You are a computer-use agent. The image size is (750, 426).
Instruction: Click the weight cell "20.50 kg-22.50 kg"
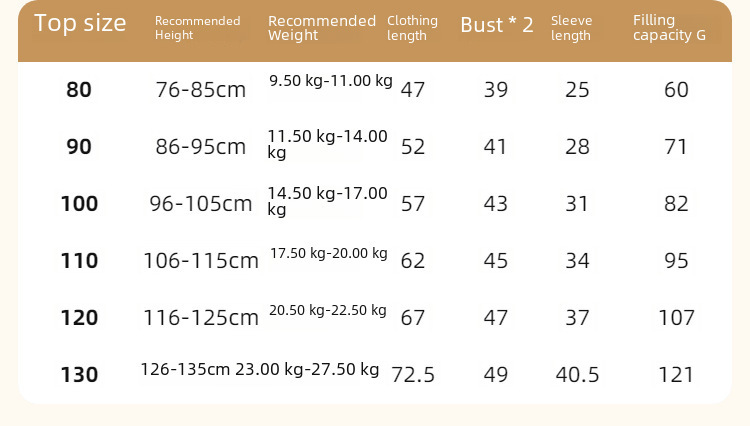click(328, 310)
